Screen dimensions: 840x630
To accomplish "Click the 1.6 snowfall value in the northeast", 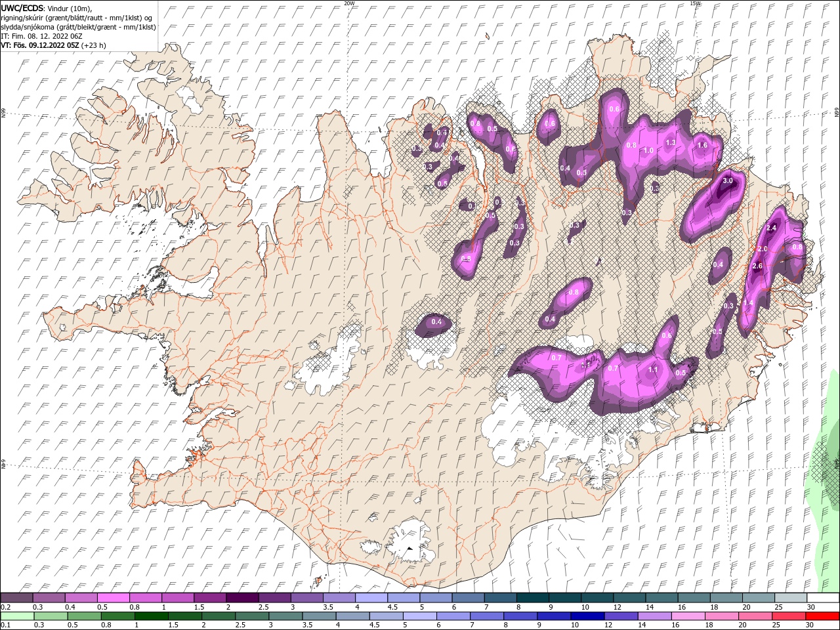I will pos(702,145).
